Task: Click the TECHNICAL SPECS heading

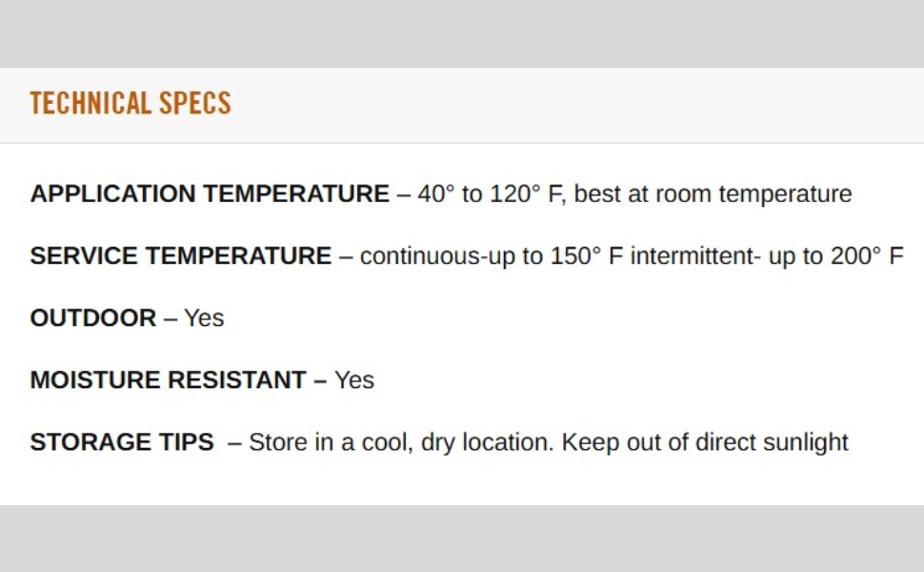Action: click(131, 104)
